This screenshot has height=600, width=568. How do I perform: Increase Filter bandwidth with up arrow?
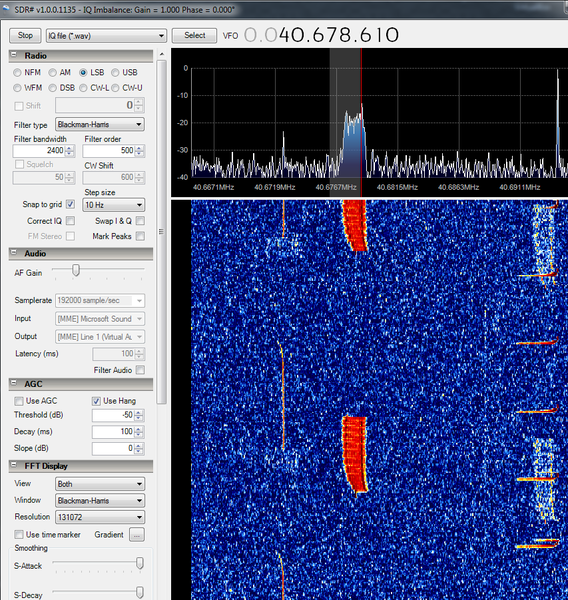(70, 148)
